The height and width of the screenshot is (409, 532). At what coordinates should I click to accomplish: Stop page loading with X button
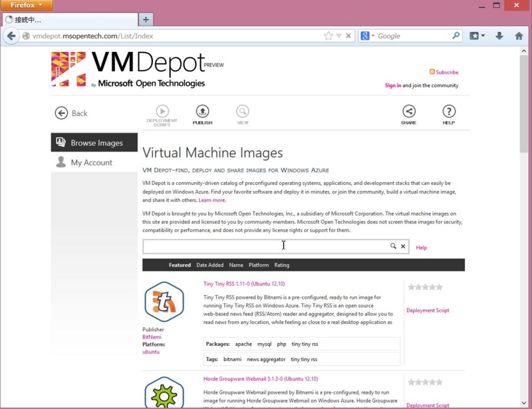coord(348,36)
